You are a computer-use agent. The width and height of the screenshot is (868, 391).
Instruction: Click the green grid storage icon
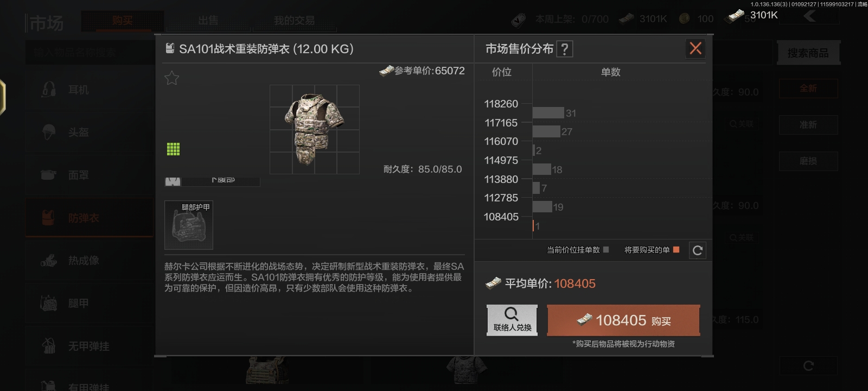click(173, 149)
